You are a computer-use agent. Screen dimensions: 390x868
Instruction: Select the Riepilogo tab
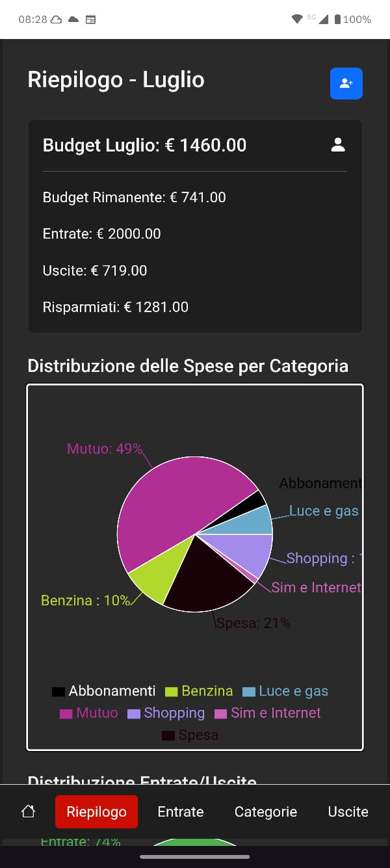click(96, 811)
